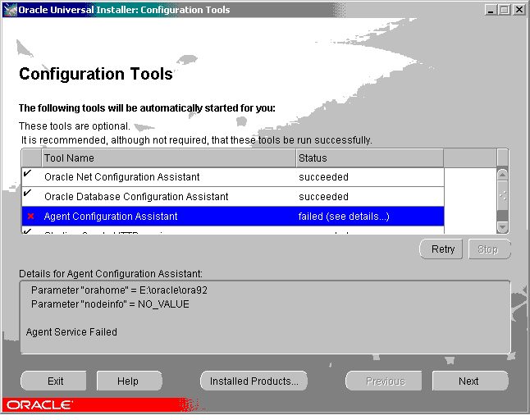
Task: Maximize the installer window
Action: pos(504,10)
